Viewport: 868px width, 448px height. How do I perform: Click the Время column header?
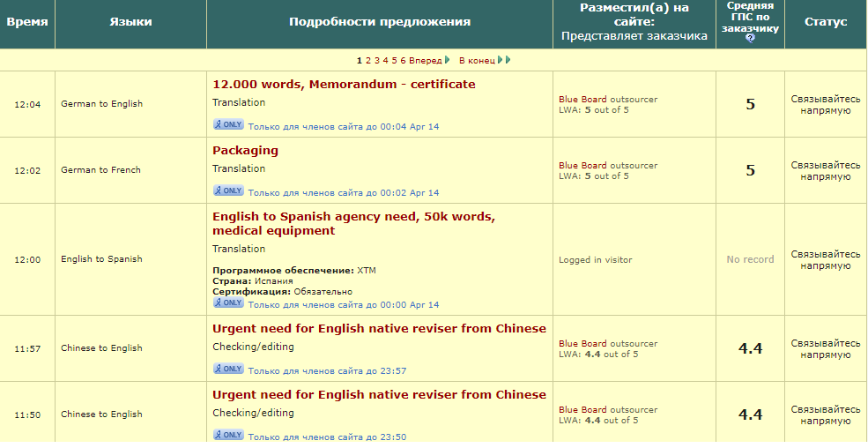tap(27, 22)
